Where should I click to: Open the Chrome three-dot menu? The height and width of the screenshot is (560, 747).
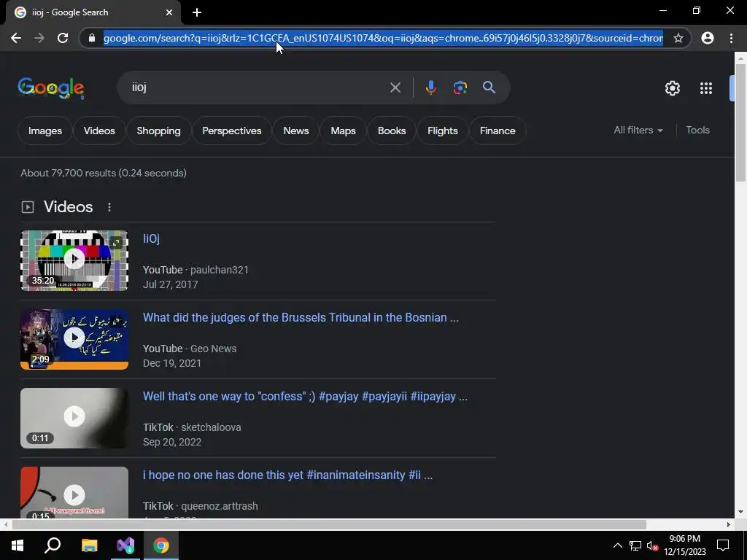tap(731, 38)
